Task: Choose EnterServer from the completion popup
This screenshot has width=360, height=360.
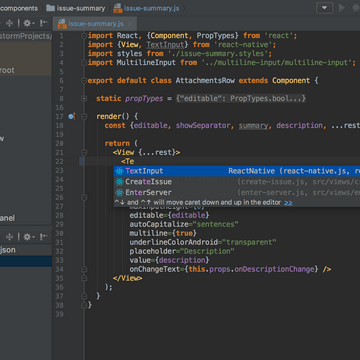Action: pos(237,193)
